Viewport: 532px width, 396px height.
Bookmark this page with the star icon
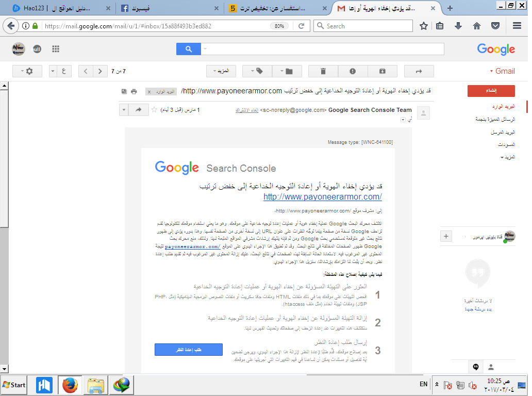pos(423,26)
